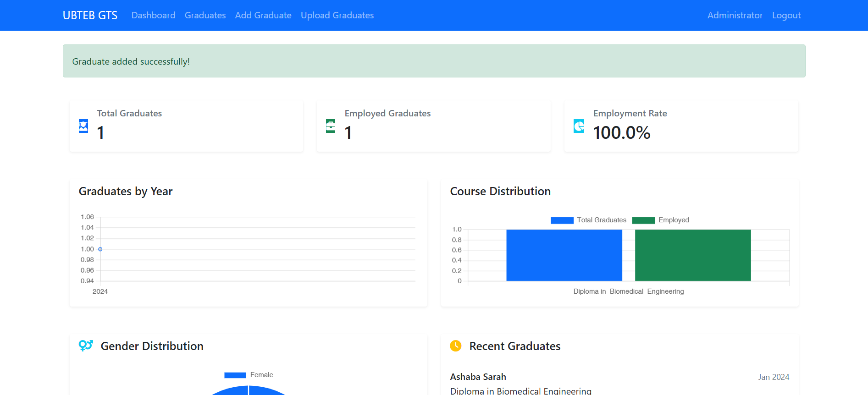Click the Recent Graduates clock icon
Image resolution: width=868 pixels, height=395 pixels.
[x=456, y=346]
